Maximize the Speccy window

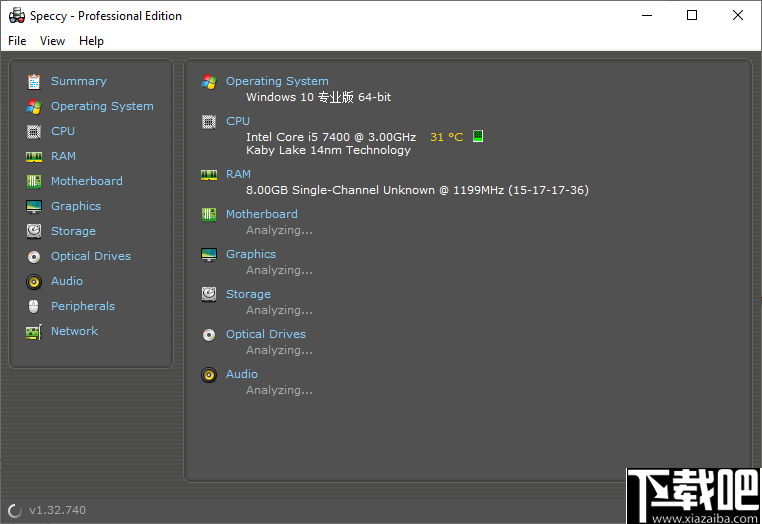(692, 16)
